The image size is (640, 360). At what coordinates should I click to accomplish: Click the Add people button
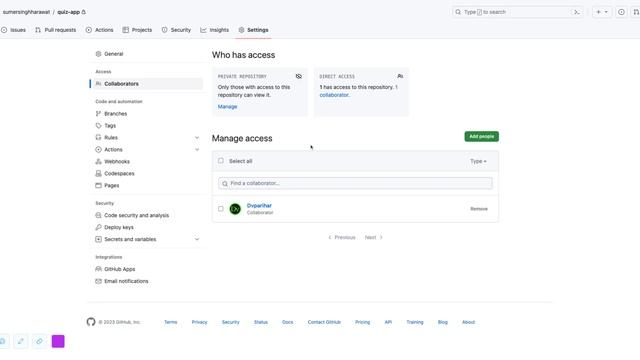481,136
